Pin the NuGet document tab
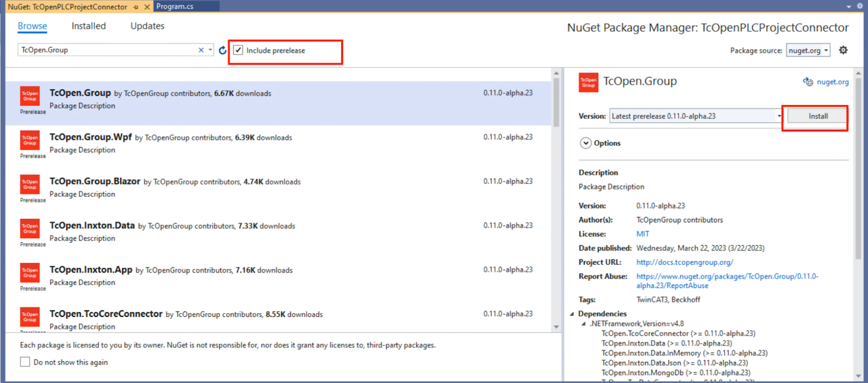The image size is (868, 383). [136, 7]
